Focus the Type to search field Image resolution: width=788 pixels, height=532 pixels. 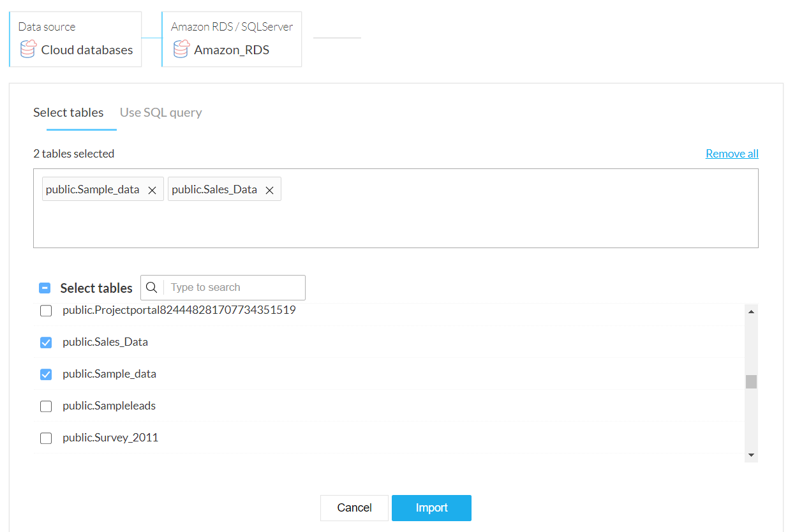click(234, 288)
